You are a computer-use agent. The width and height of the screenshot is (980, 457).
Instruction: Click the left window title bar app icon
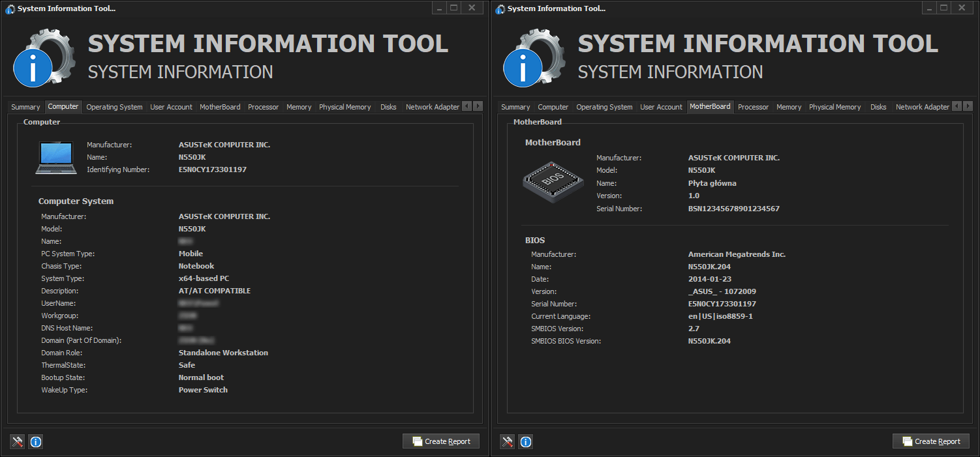tap(10, 8)
